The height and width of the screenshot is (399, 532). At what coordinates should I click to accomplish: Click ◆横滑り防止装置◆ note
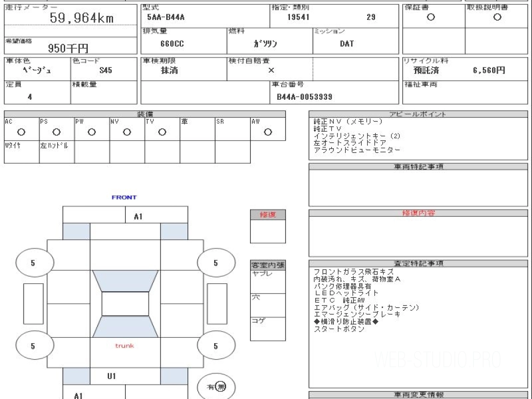tap(346, 322)
